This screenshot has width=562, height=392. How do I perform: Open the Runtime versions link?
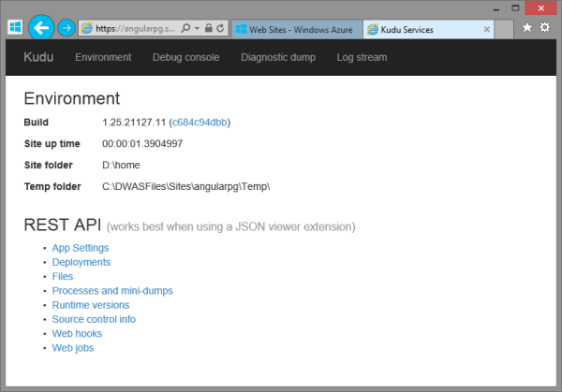pos(91,305)
